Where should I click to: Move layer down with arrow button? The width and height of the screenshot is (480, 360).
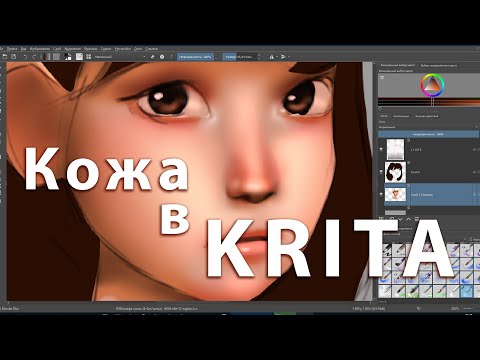point(400,219)
